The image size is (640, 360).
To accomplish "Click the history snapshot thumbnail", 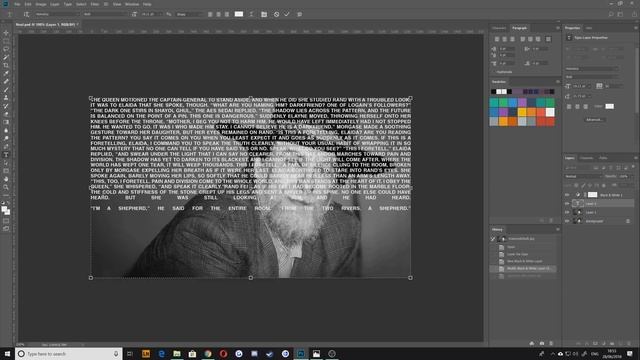I will tap(503, 239).
